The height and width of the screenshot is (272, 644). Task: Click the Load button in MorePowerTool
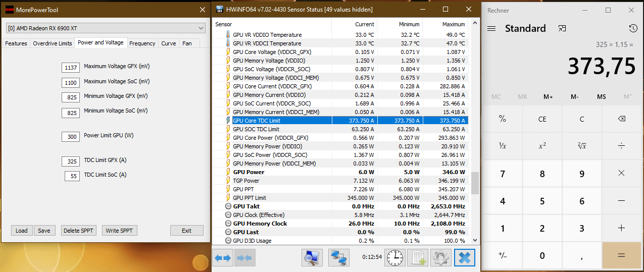coord(22,231)
